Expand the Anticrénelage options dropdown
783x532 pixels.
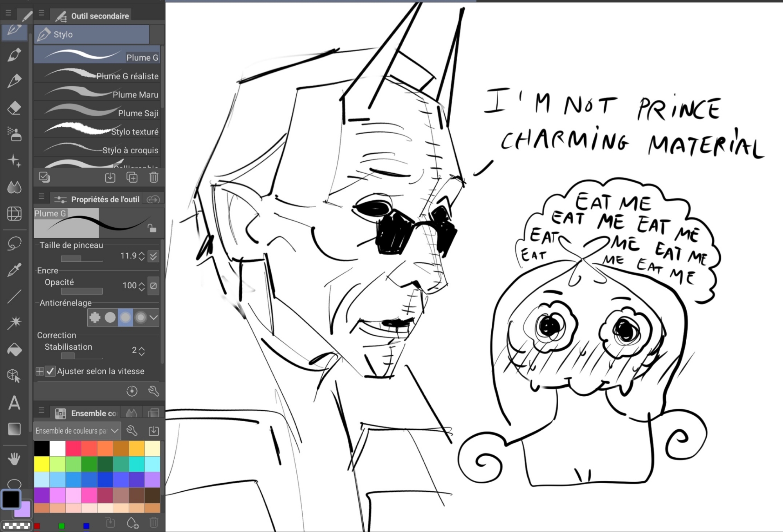pos(154,317)
